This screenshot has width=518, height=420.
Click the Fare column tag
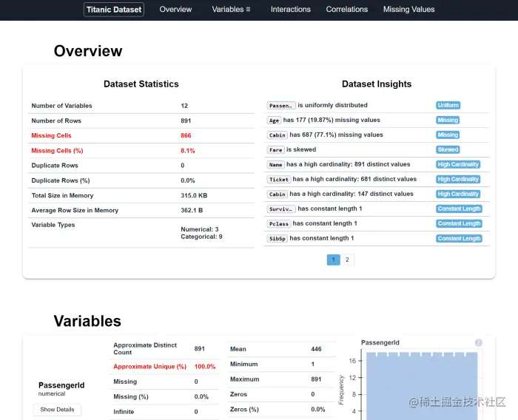tap(275, 150)
